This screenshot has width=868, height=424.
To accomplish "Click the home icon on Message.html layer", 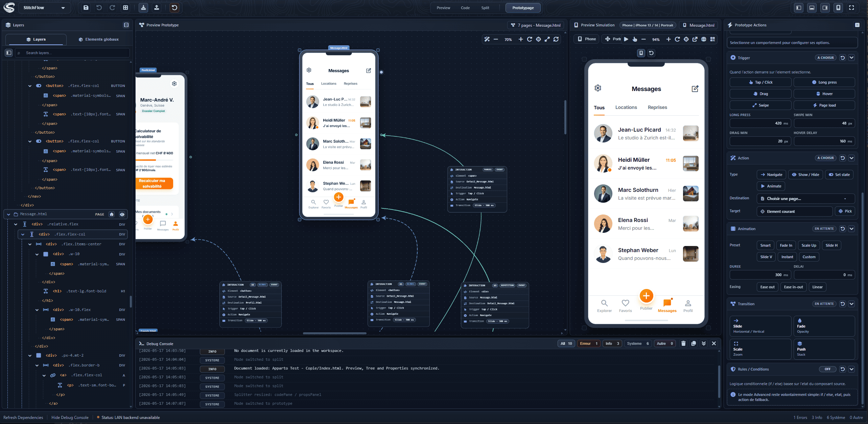I will (112, 214).
